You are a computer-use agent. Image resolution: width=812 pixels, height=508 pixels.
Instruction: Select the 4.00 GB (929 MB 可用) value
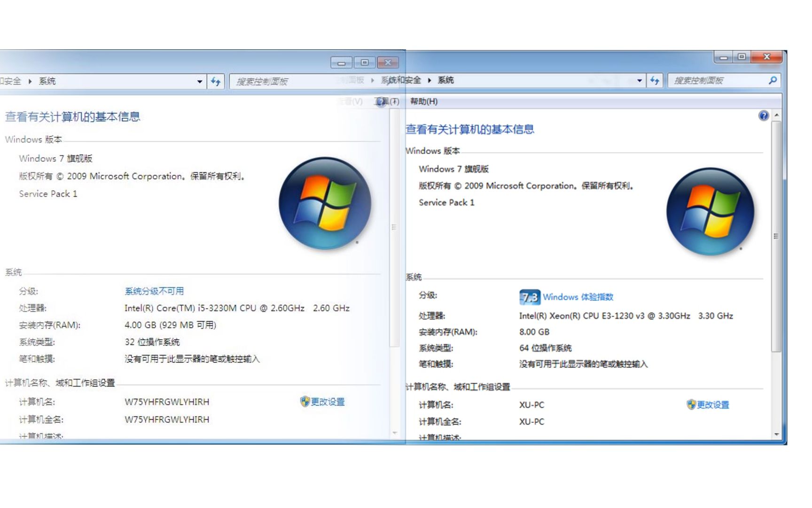[170, 325]
